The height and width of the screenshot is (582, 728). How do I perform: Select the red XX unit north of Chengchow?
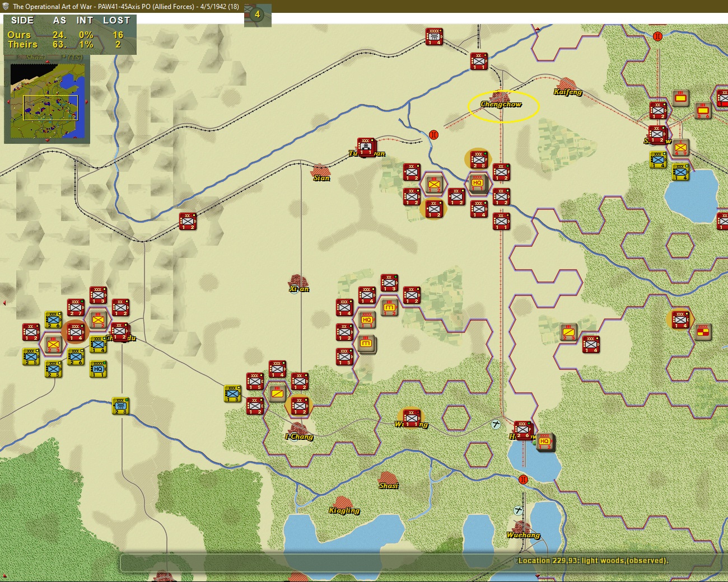[479, 62]
